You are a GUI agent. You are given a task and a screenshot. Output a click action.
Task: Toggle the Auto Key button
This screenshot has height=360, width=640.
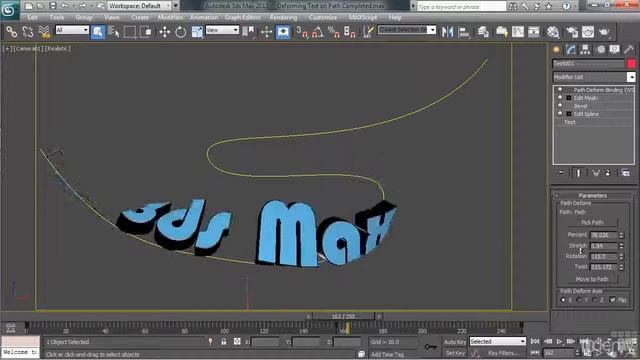tap(455, 342)
